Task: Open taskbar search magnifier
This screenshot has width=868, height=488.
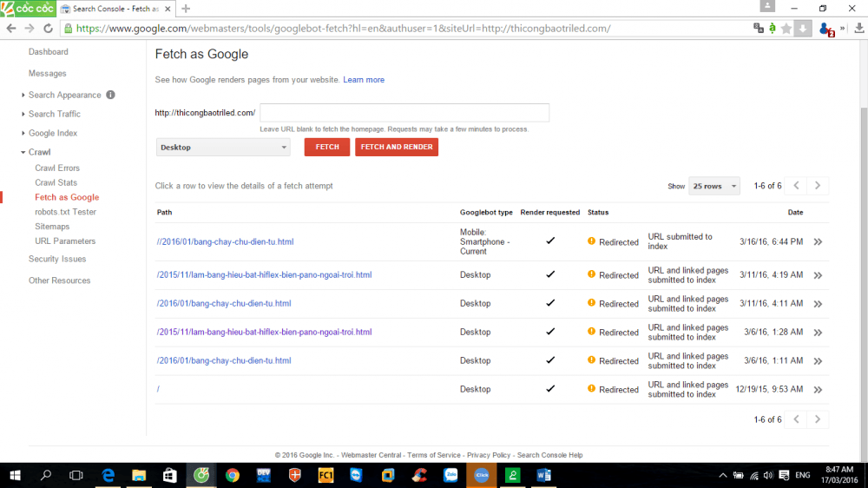Action: tap(46, 475)
